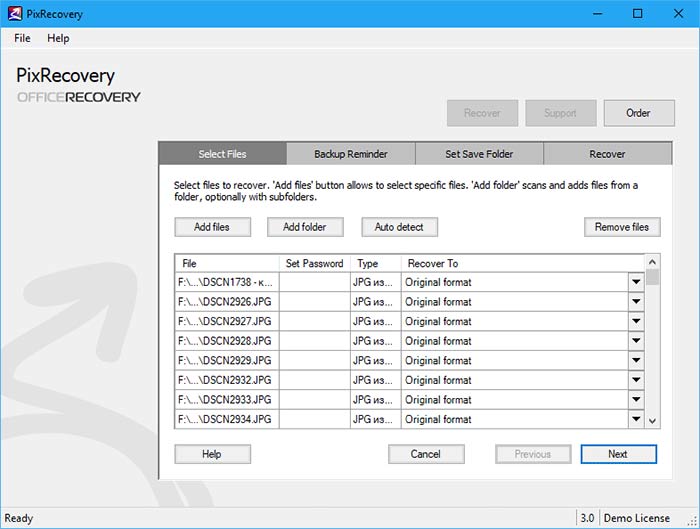This screenshot has width=700, height=529.
Task: Minimize the PixRecovery window
Action: coord(597,14)
